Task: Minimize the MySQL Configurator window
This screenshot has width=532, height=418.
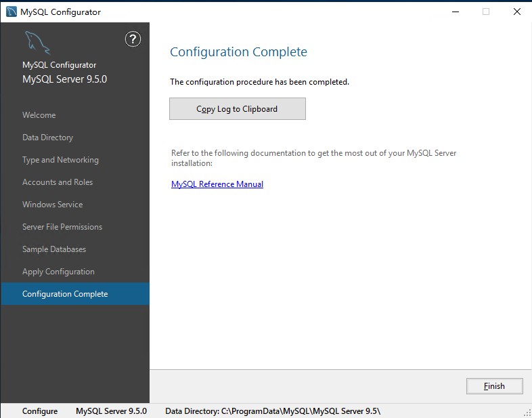Action: point(453,12)
